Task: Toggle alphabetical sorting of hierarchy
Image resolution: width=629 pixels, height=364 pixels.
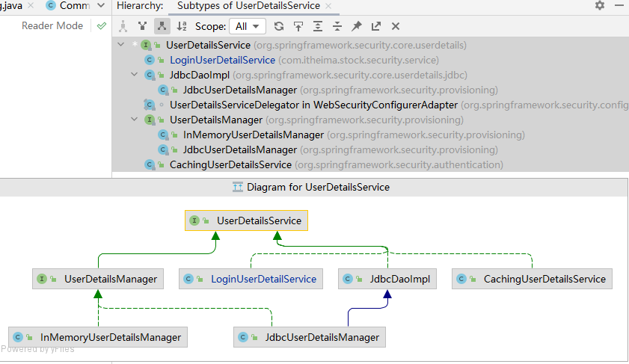Action: 182,26
